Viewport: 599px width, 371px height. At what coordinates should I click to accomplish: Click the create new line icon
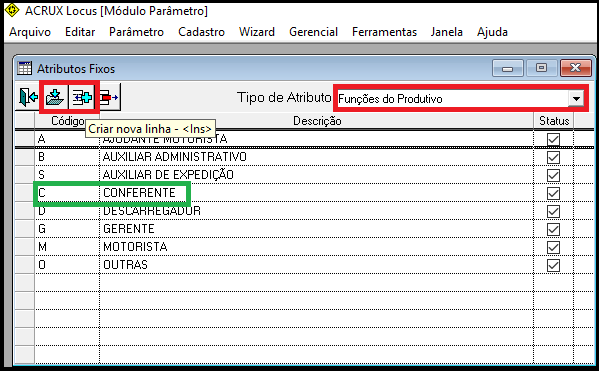82,97
